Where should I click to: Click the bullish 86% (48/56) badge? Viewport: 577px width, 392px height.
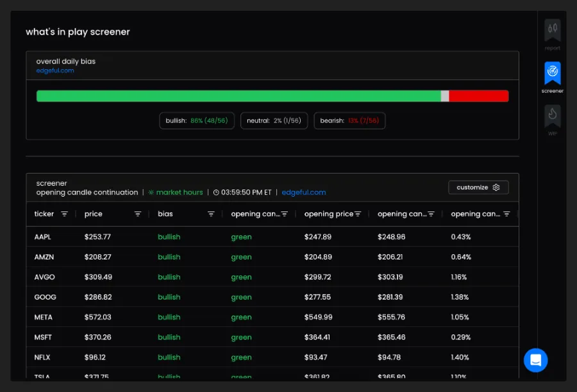pos(197,120)
